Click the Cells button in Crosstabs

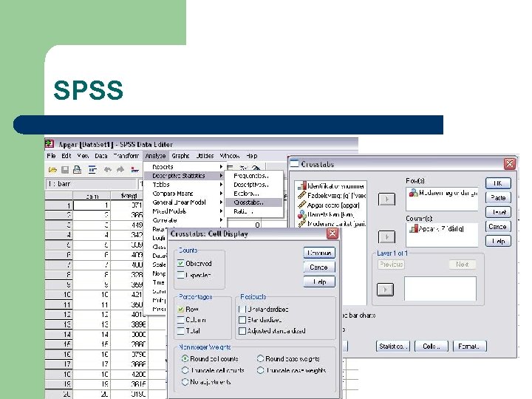coord(432,346)
